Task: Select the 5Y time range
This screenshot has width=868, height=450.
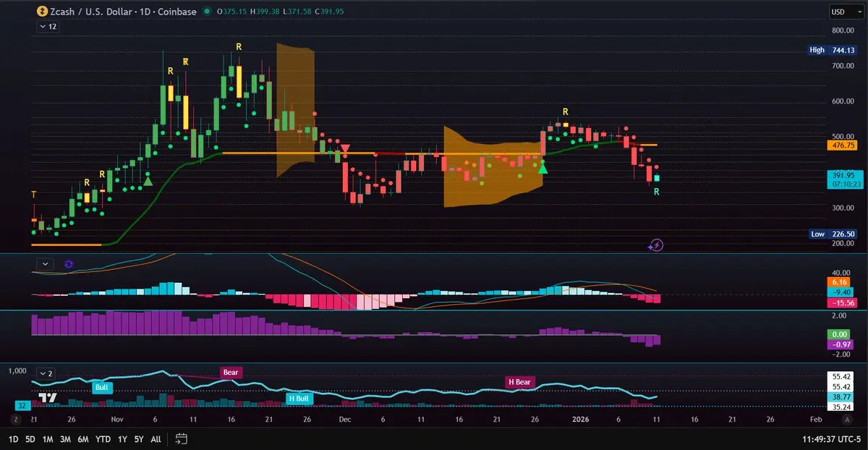Action: pyautogui.click(x=139, y=438)
